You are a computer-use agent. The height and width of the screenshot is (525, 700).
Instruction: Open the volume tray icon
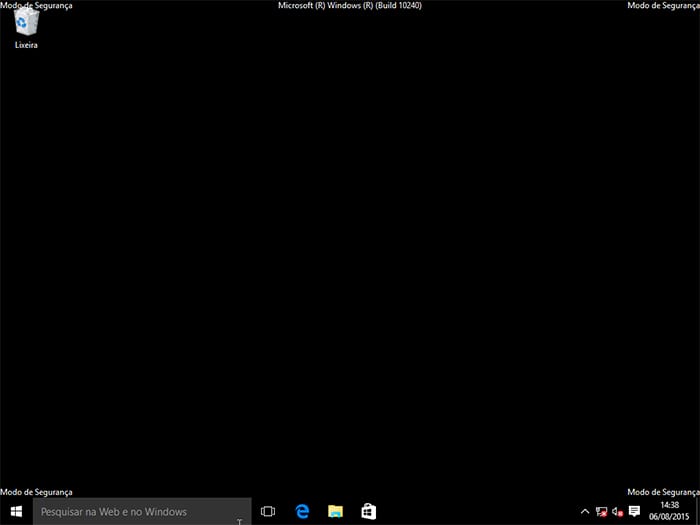pos(617,512)
